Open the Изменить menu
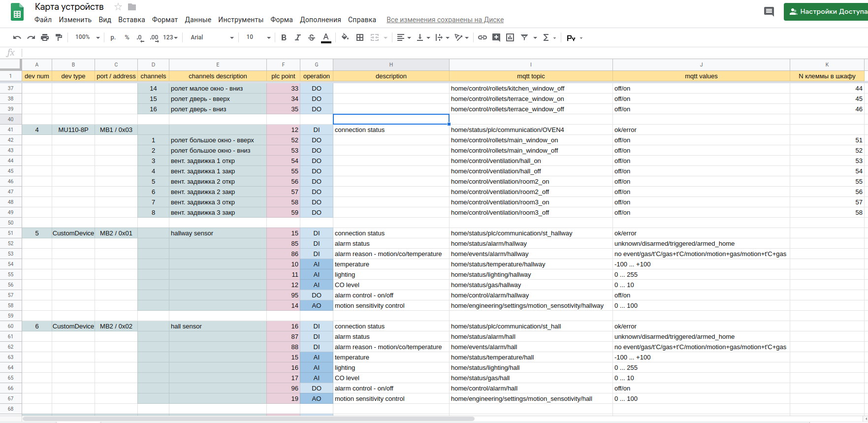This screenshot has width=868, height=423. pos(75,20)
